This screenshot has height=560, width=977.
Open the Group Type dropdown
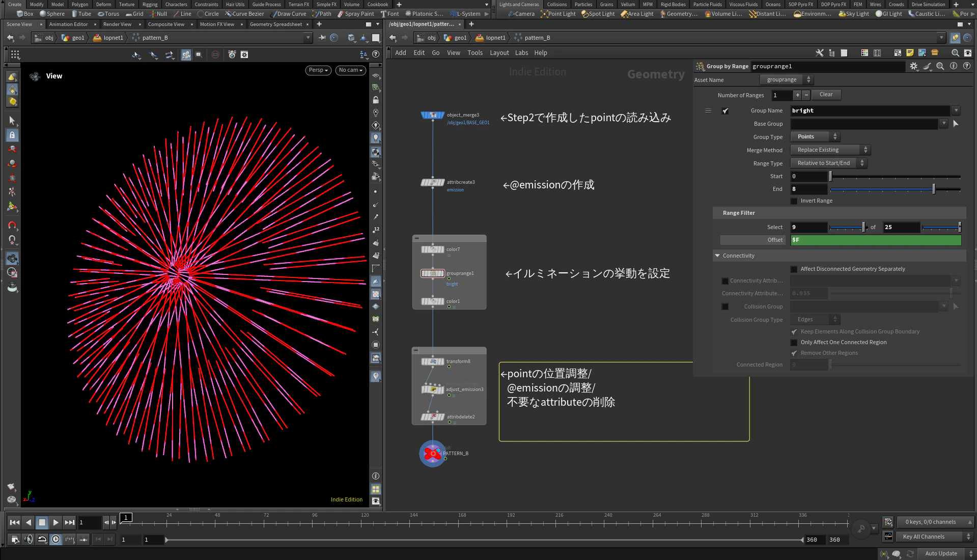tap(815, 136)
